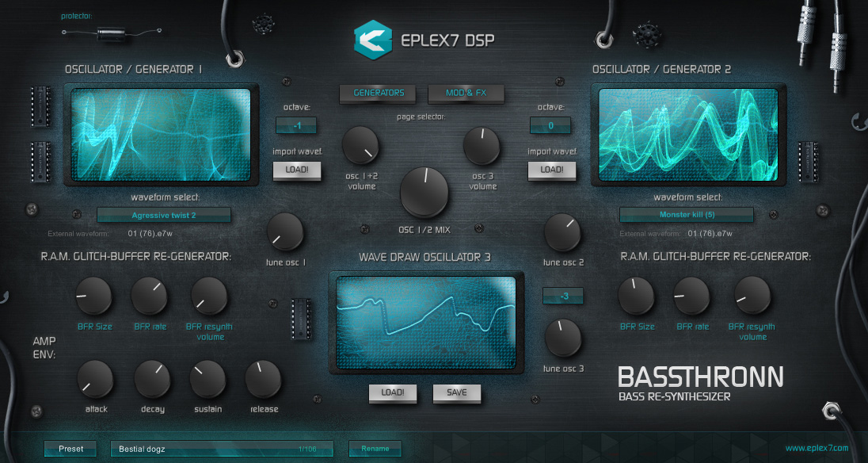868x463 pixels.
Task: Click the Bestial dogz preset name field
Action: [222, 449]
